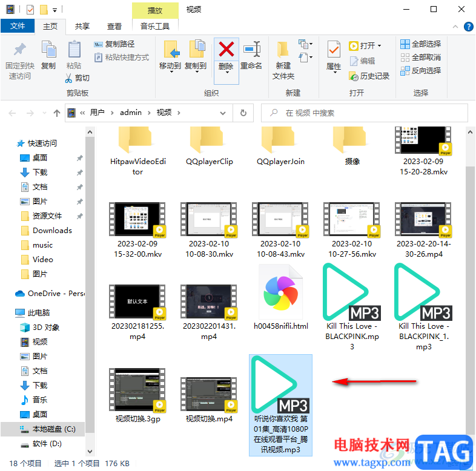The height and width of the screenshot is (471, 476).
Task: Click Select all in the ribbon
Action: (420, 44)
